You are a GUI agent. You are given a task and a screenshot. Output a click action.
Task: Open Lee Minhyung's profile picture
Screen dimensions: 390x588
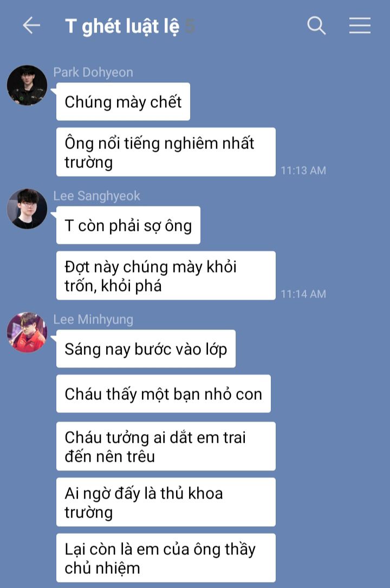point(27,332)
